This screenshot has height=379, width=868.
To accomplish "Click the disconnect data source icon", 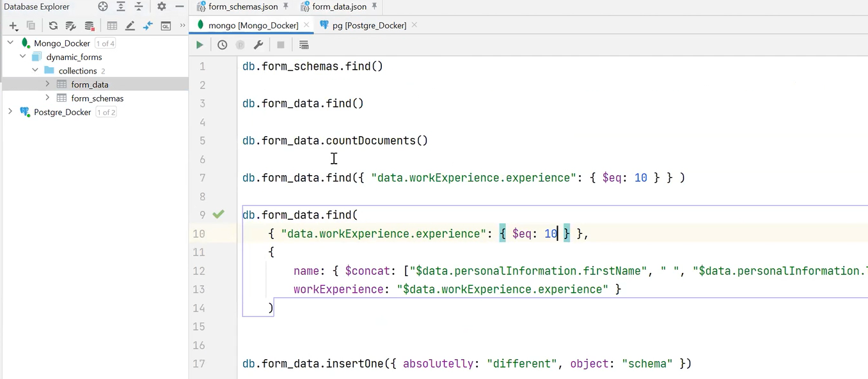I will (x=90, y=26).
